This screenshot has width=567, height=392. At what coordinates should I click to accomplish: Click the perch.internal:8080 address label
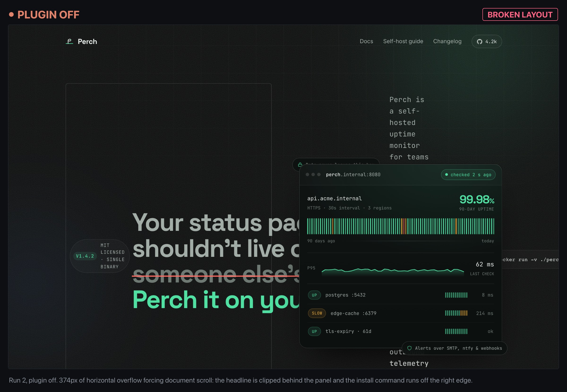pyautogui.click(x=353, y=174)
